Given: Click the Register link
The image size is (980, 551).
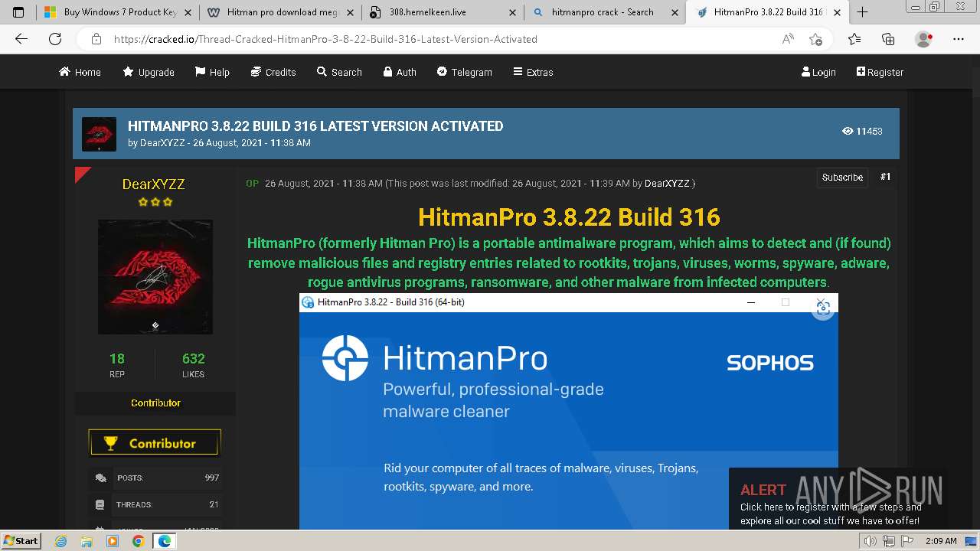Looking at the screenshot, I should coord(880,72).
